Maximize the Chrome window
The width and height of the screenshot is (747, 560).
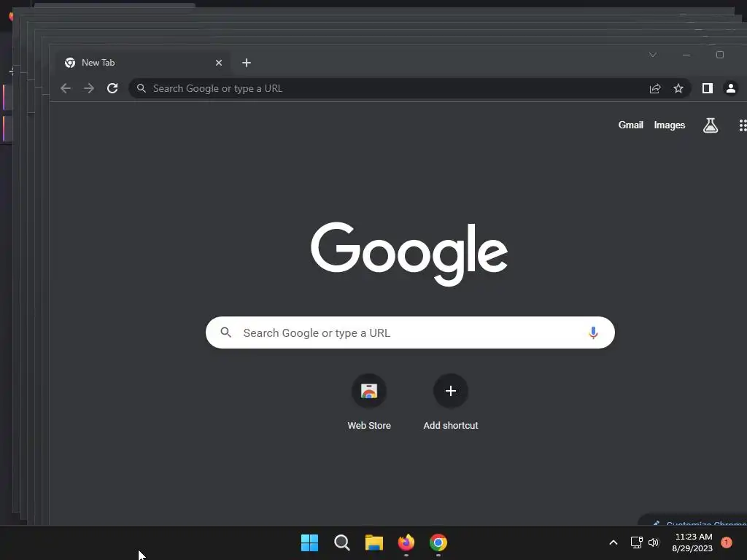click(720, 55)
